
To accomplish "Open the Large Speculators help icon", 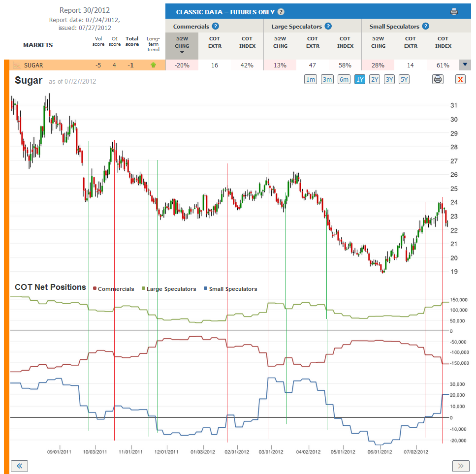I will pos(328,26).
